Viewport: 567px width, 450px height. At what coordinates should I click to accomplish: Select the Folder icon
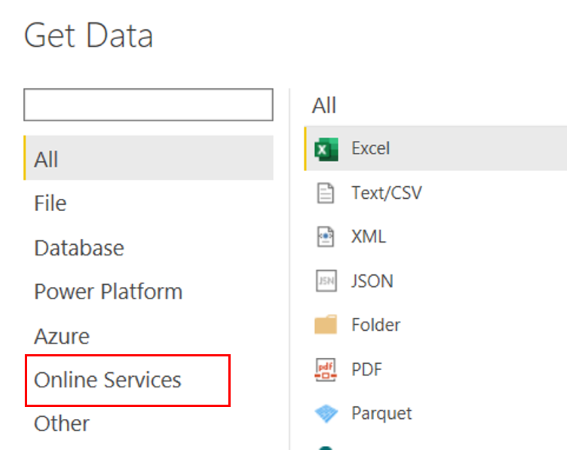click(x=325, y=324)
